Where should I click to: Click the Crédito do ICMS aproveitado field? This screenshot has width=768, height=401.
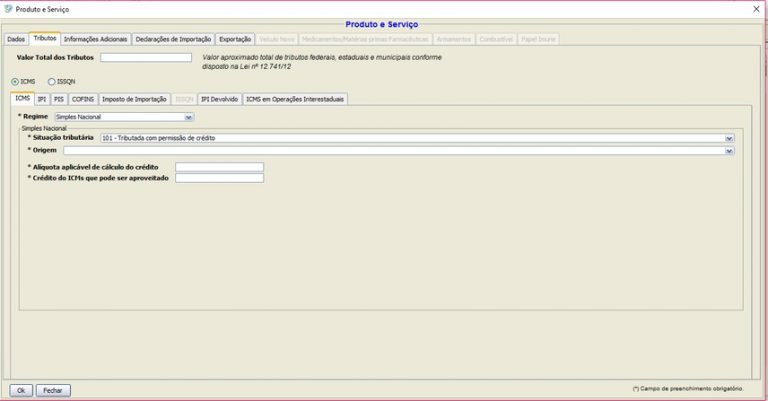click(x=219, y=178)
